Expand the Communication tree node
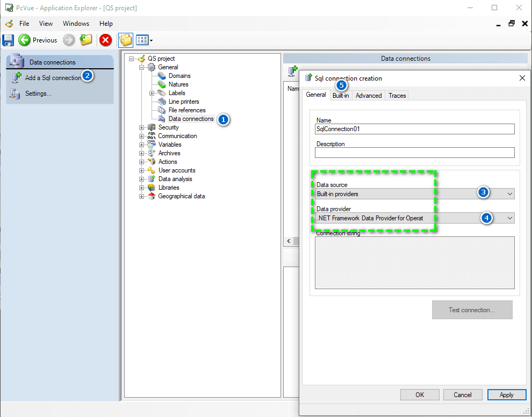Viewport: 532px width, 417px height. click(x=141, y=136)
